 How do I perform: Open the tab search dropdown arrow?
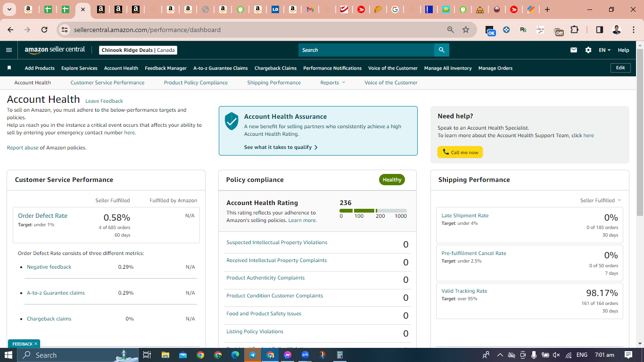pyautogui.click(x=9, y=9)
